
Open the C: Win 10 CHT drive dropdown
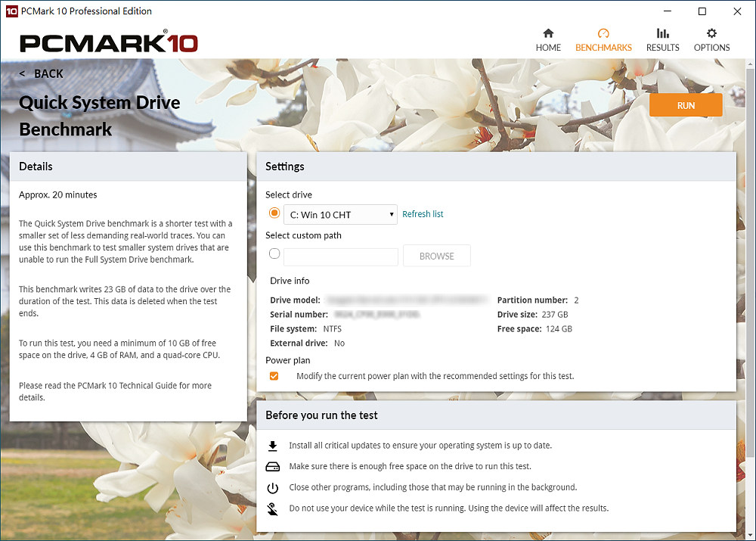tap(340, 215)
